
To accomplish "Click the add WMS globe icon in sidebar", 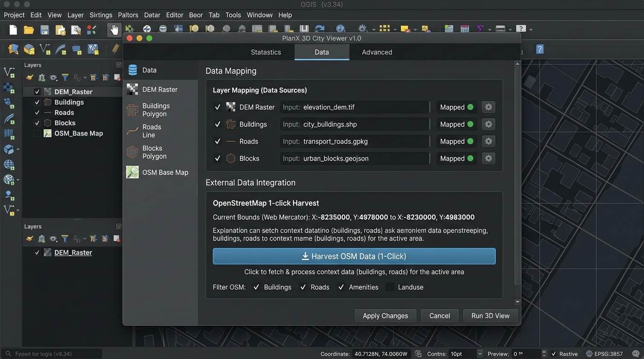I will (9, 165).
